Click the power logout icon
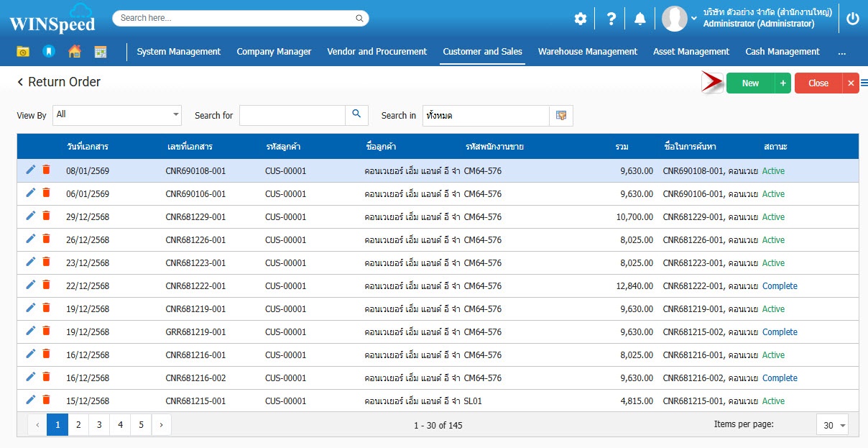The width and height of the screenshot is (868, 448). pos(852,19)
